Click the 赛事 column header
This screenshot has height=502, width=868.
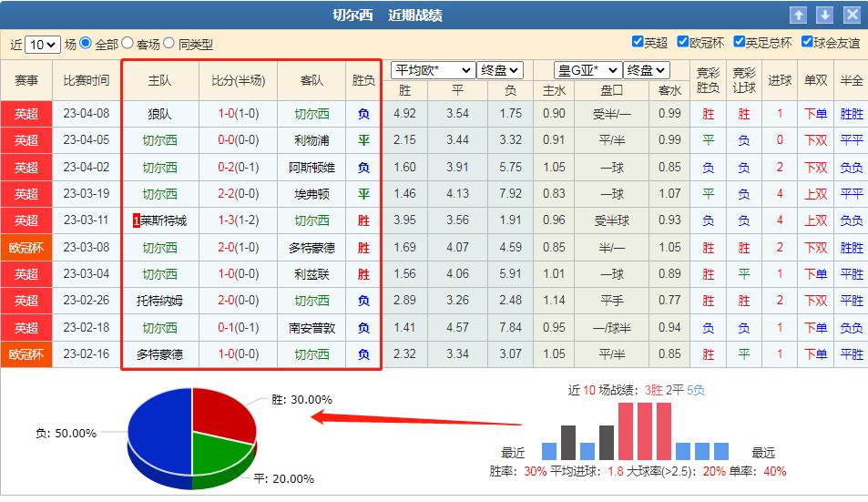click(x=26, y=80)
